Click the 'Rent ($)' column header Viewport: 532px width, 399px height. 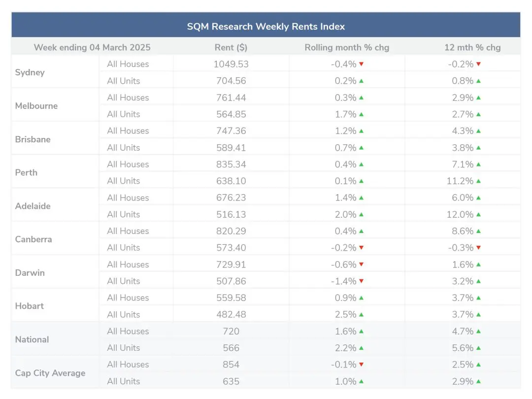point(231,47)
